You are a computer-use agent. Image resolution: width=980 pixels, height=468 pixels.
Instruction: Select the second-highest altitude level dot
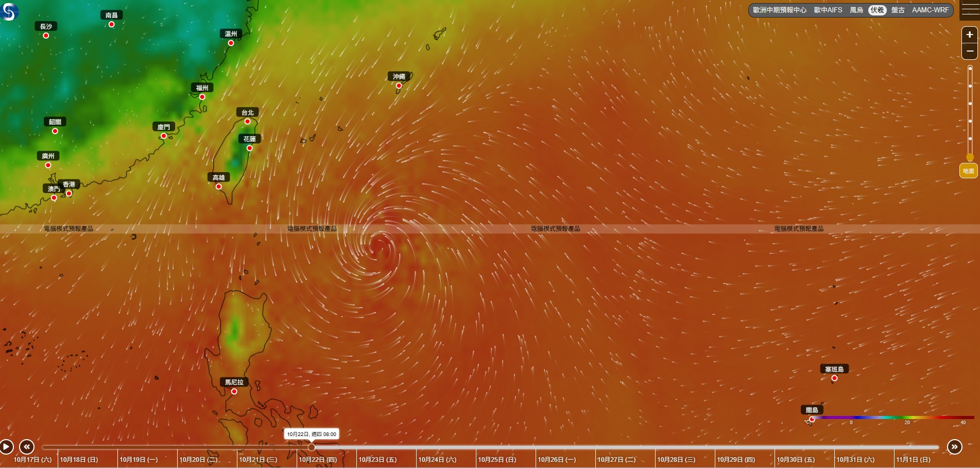970,86
